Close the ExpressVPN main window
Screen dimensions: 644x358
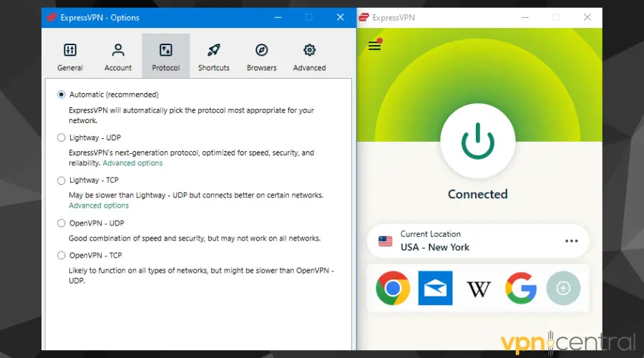click(587, 17)
